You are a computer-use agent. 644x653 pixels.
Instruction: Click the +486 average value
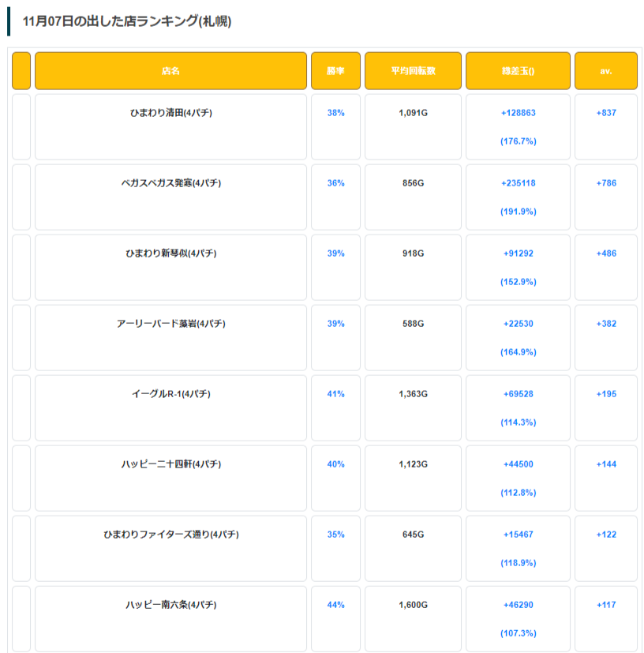[x=606, y=253]
